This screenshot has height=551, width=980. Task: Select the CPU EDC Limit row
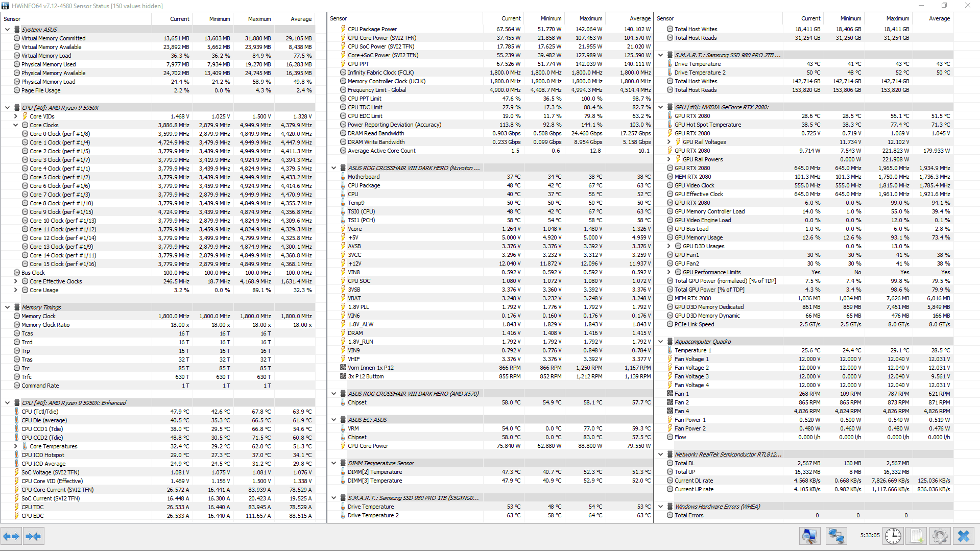490,116
